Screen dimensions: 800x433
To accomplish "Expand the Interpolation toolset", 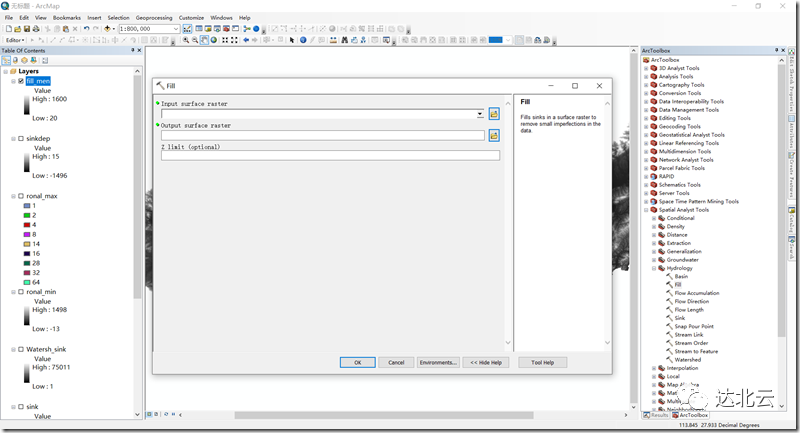I will [654, 368].
